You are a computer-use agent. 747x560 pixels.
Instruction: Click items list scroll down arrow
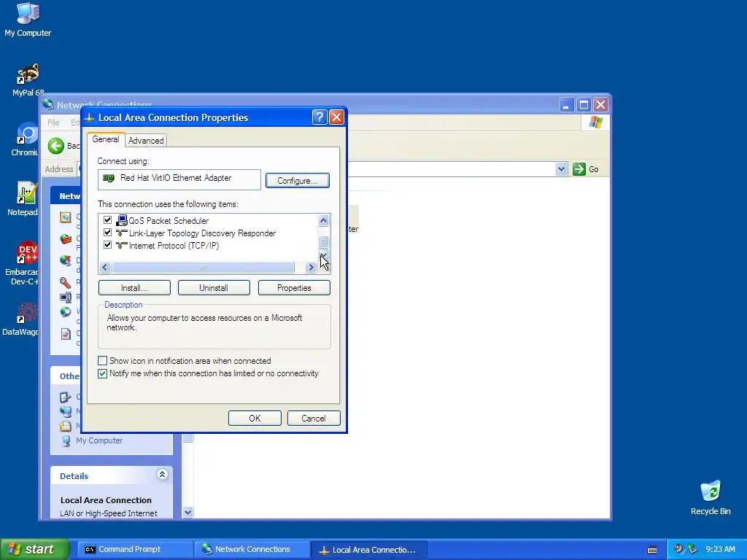pos(323,255)
